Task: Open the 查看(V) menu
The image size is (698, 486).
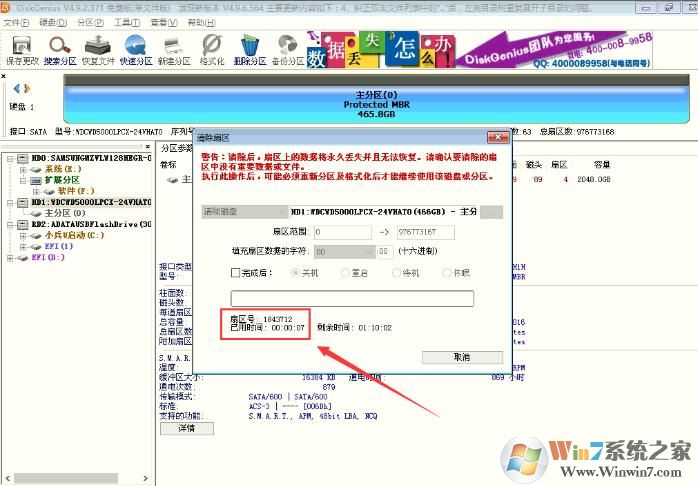Action: (x=164, y=22)
